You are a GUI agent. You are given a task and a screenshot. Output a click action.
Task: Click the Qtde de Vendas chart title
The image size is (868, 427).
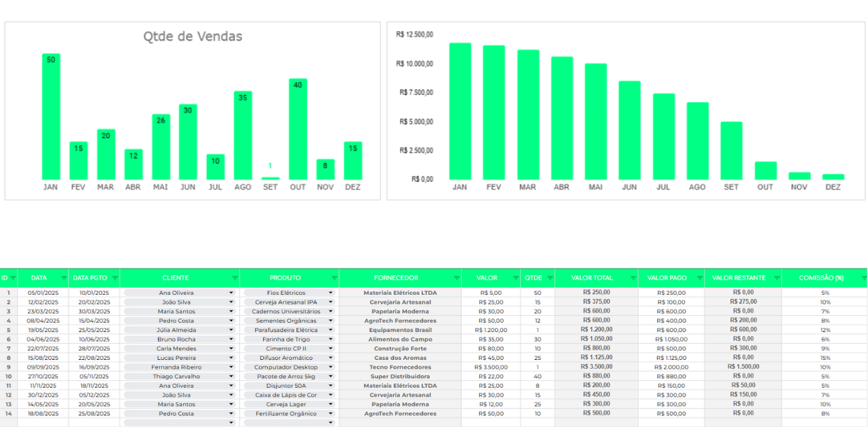193,37
